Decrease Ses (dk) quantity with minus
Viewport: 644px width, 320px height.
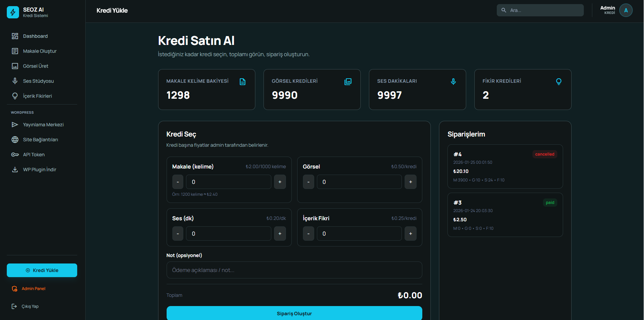tap(178, 234)
